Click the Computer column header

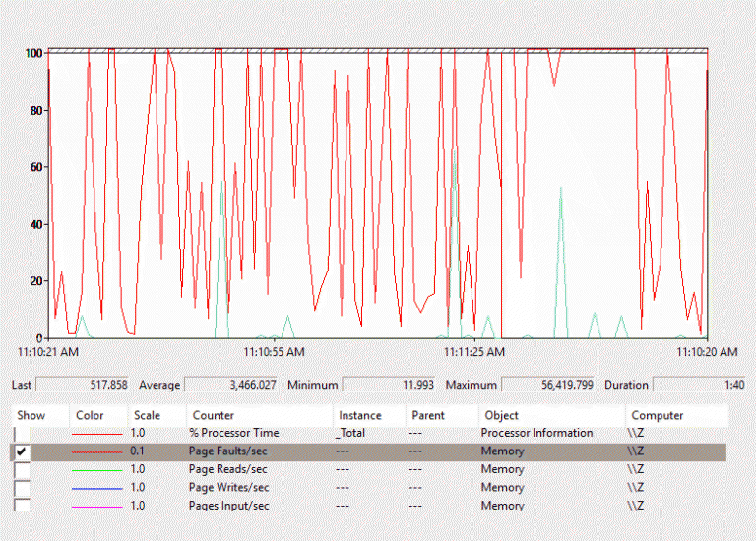click(x=656, y=415)
